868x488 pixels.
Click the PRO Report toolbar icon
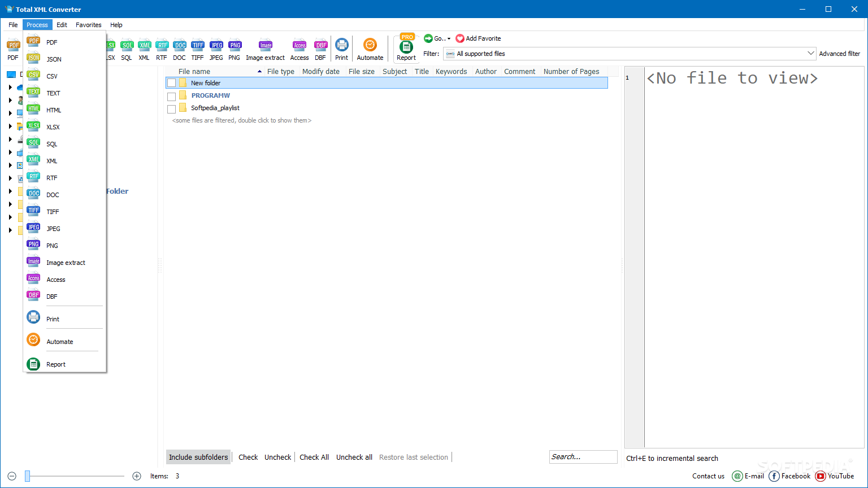(406, 48)
